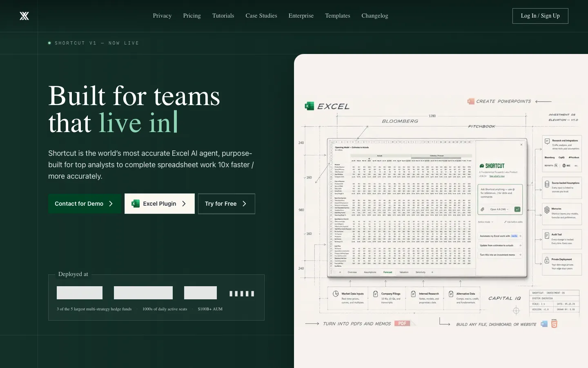Click the green send button

pos(517,209)
